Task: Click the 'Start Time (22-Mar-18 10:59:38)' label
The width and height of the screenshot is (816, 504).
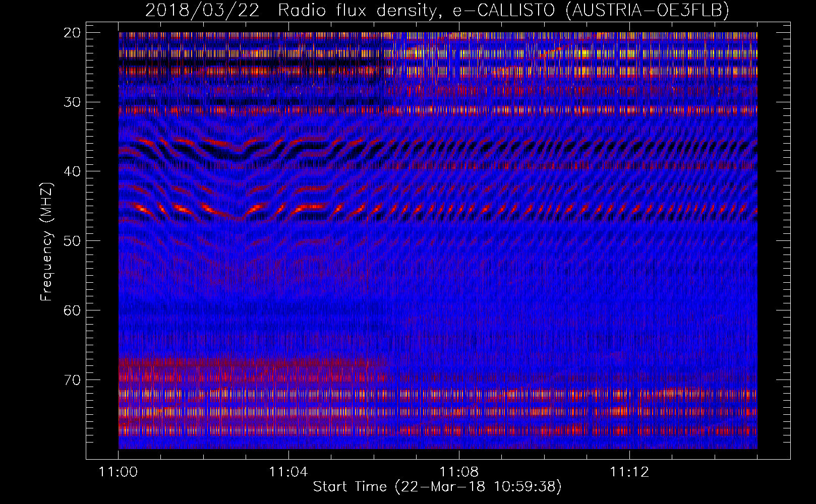Action: [x=437, y=487]
